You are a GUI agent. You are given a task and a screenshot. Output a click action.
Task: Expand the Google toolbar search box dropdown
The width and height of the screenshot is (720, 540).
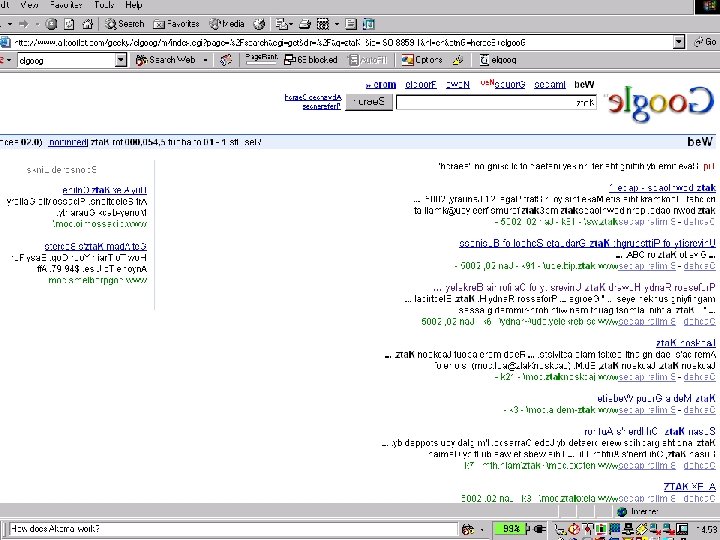121,60
